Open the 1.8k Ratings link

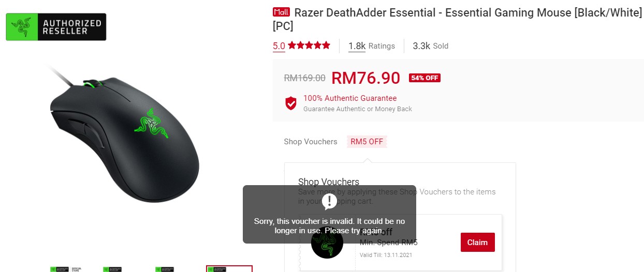(371, 46)
